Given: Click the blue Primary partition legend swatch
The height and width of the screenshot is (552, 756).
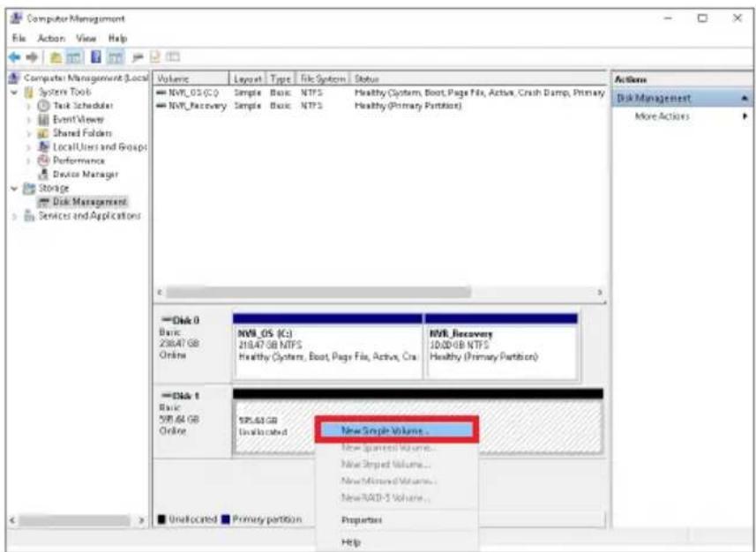Looking at the screenshot, I should pyautogui.click(x=225, y=519).
